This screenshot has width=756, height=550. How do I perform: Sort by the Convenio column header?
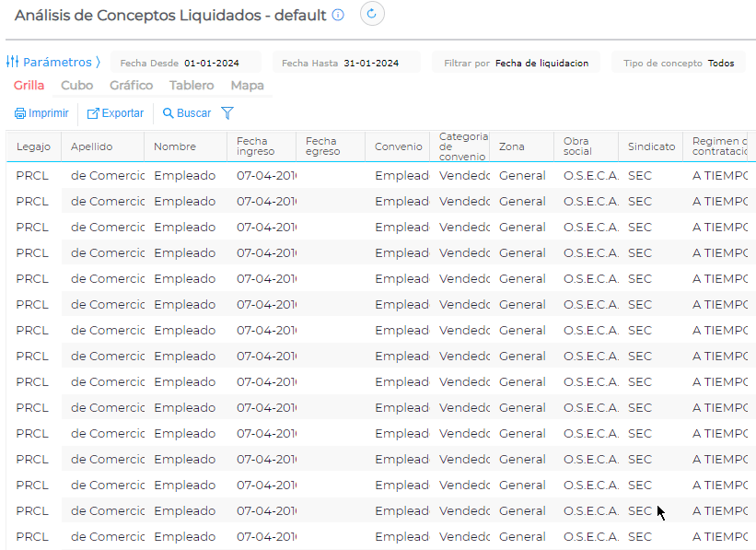397,146
